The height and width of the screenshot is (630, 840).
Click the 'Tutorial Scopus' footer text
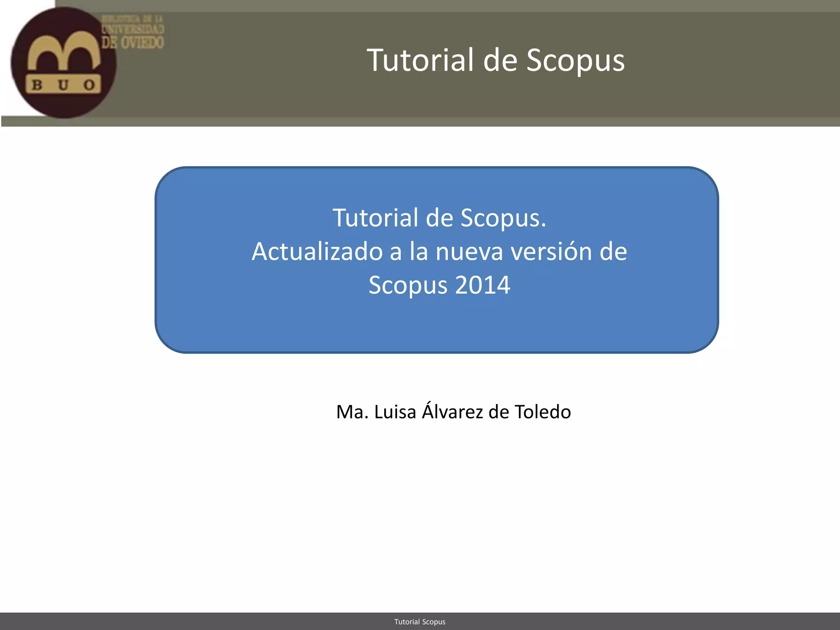(420, 622)
